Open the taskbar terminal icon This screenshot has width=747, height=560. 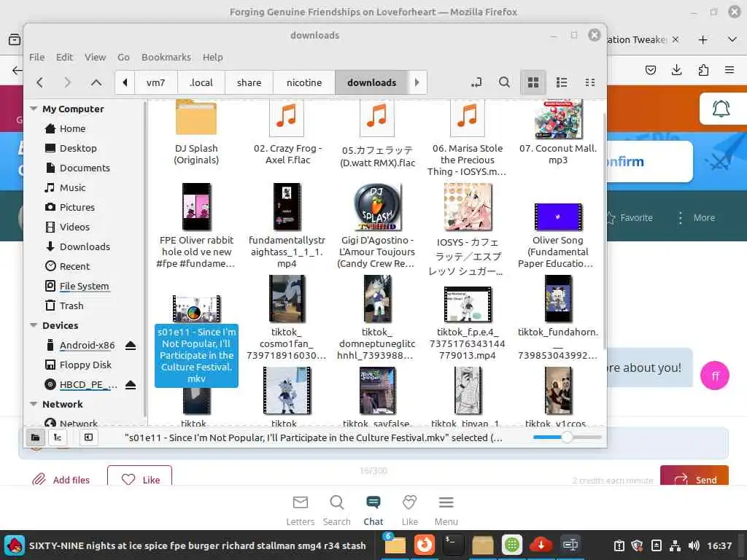point(453,545)
